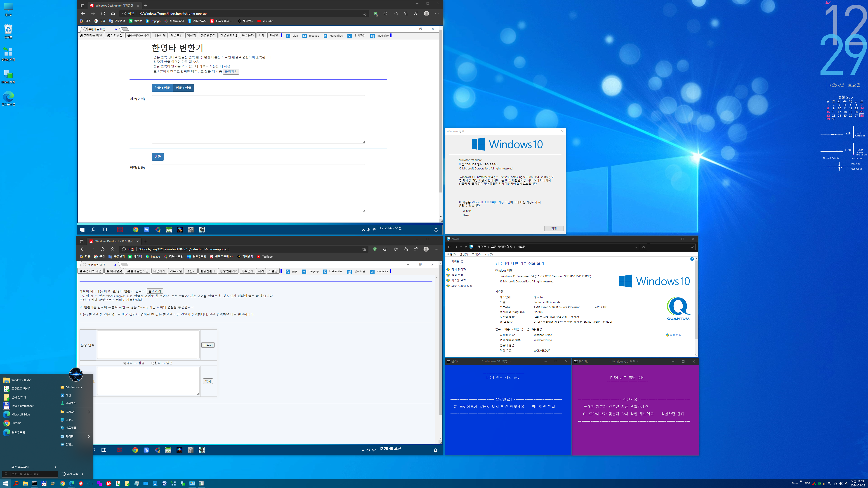Click the 원본(입력) source text area
868x488 pixels.
pos(258,119)
